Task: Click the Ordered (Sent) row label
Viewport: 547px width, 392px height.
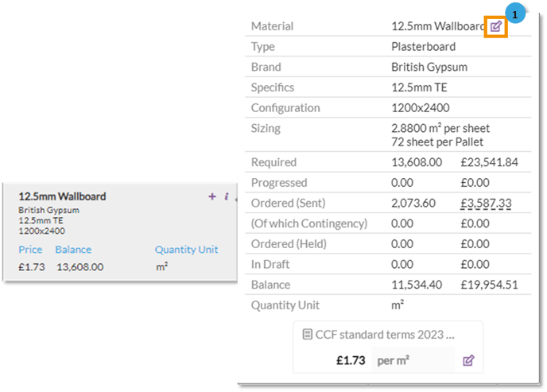Action: [287, 203]
